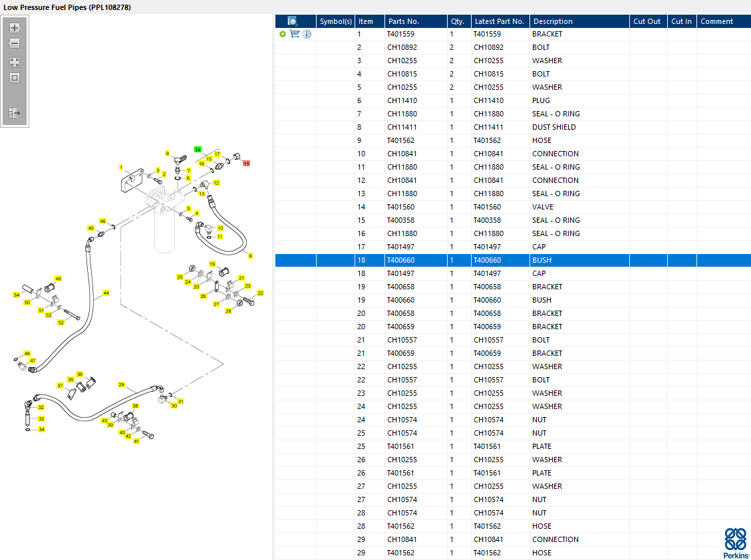Select item 7 SEAL - O RING row
The height and width of the screenshot is (560, 751).
tap(513, 114)
